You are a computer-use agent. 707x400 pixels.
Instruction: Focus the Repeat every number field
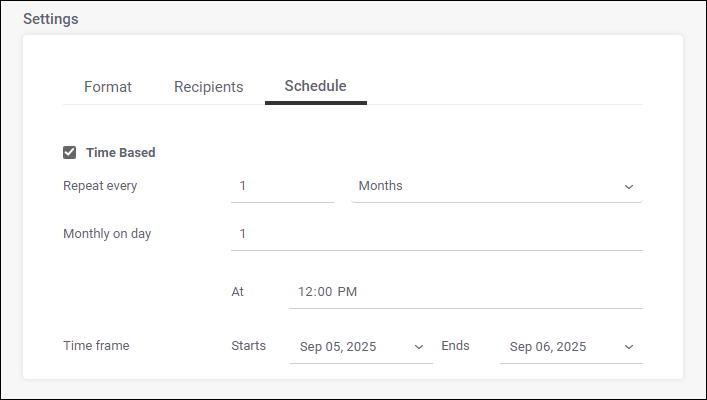pyautogui.click(x=282, y=186)
